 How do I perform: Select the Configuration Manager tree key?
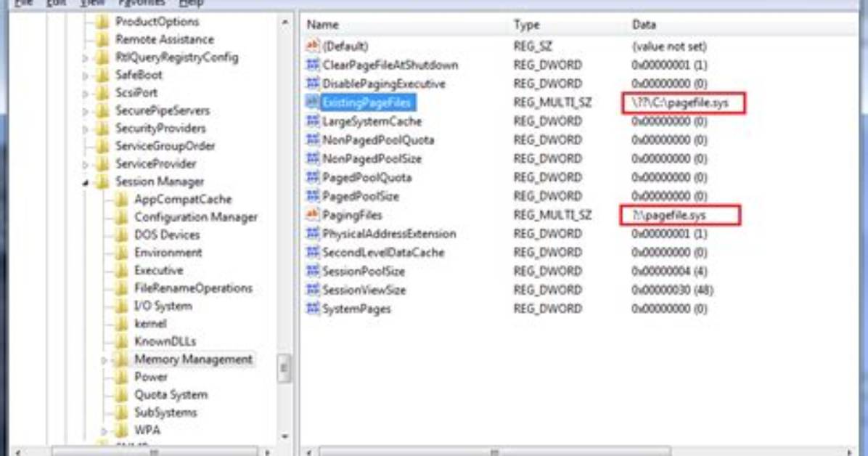coord(195,216)
